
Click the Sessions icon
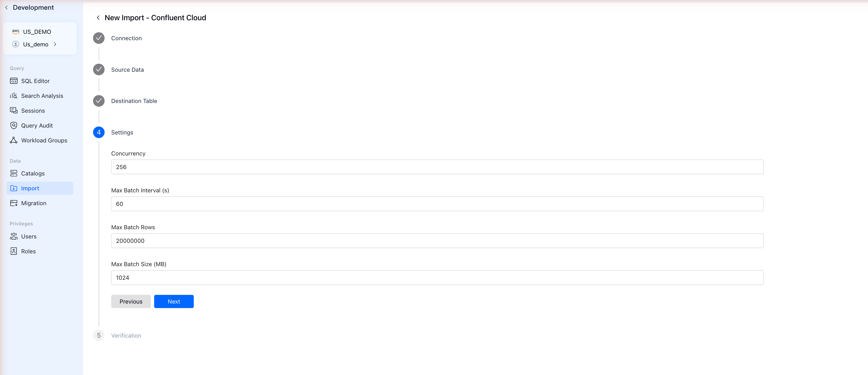pyautogui.click(x=14, y=111)
